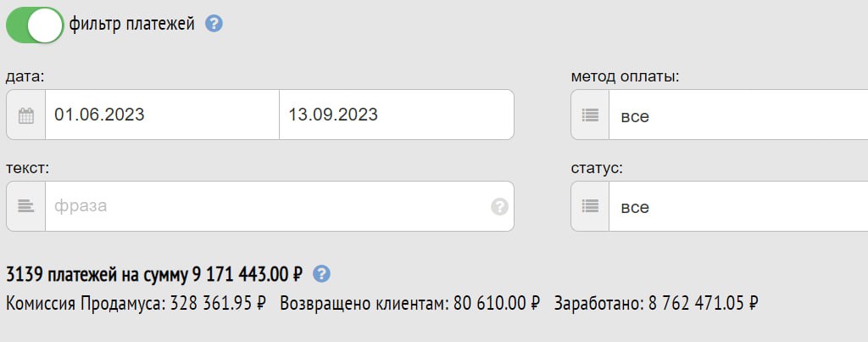Click the Заработано total value
868x342 pixels.
coord(703,303)
